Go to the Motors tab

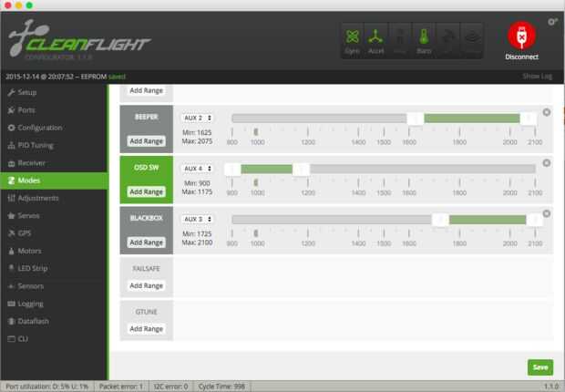click(54, 251)
